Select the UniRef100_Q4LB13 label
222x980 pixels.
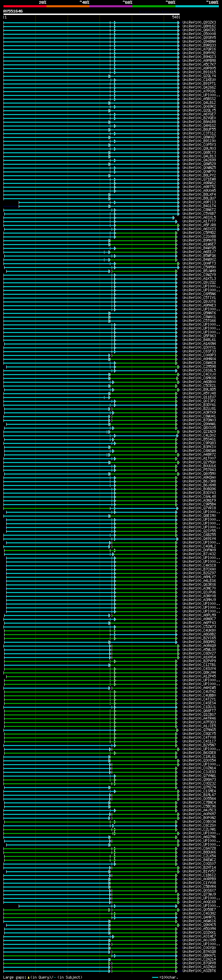click(199, 156)
